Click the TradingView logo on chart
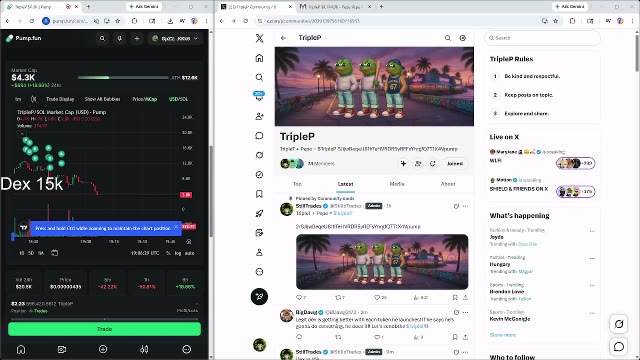 click(23, 227)
